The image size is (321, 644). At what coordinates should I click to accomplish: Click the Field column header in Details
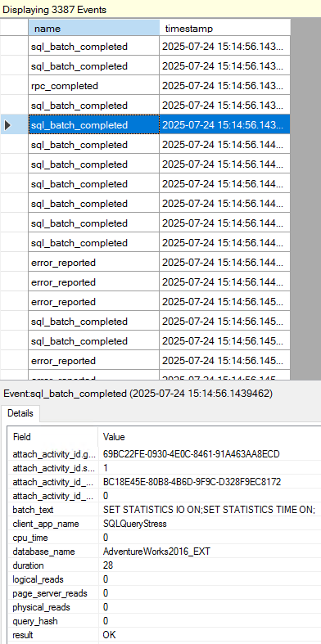(52, 437)
